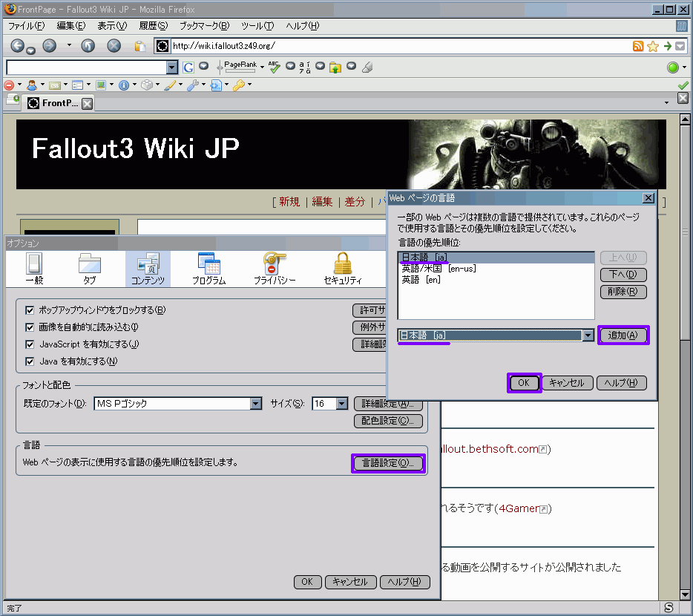The width and height of the screenshot is (693, 616).
Task: Click the Stop loading toolbar icon
Action: (x=114, y=46)
